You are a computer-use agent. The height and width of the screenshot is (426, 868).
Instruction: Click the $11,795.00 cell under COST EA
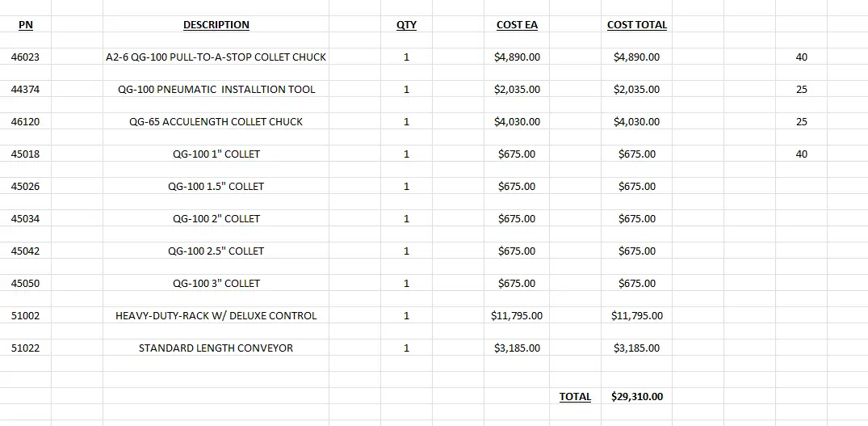[517, 316]
